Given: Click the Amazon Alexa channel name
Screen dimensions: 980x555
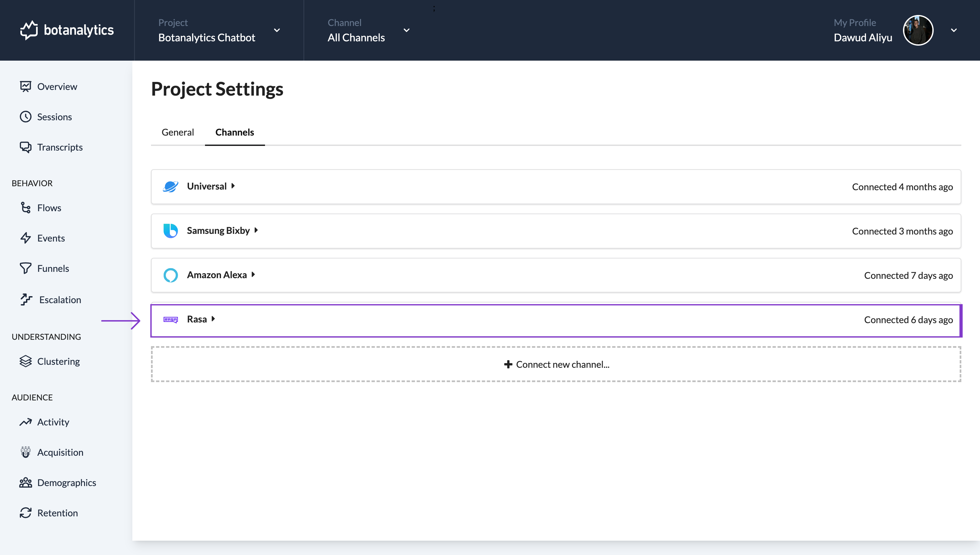Looking at the screenshot, I should point(217,275).
